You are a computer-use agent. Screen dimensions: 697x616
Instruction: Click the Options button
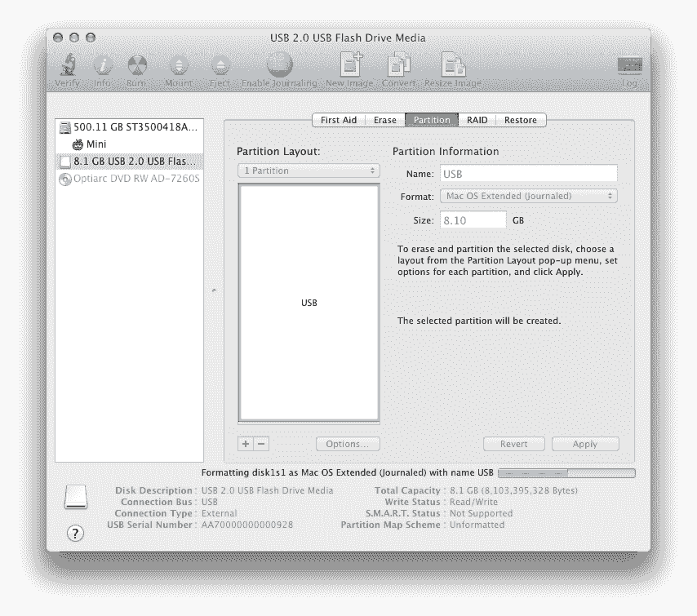point(347,444)
